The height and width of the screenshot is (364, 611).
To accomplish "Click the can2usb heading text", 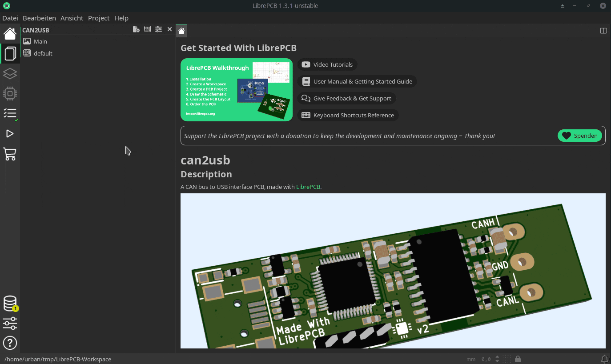I will coord(205,160).
